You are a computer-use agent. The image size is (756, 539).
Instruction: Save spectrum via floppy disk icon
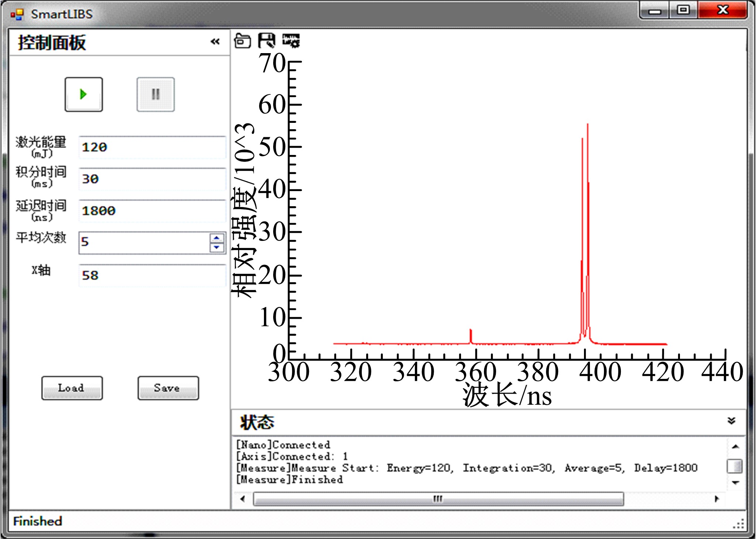[266, 41]
